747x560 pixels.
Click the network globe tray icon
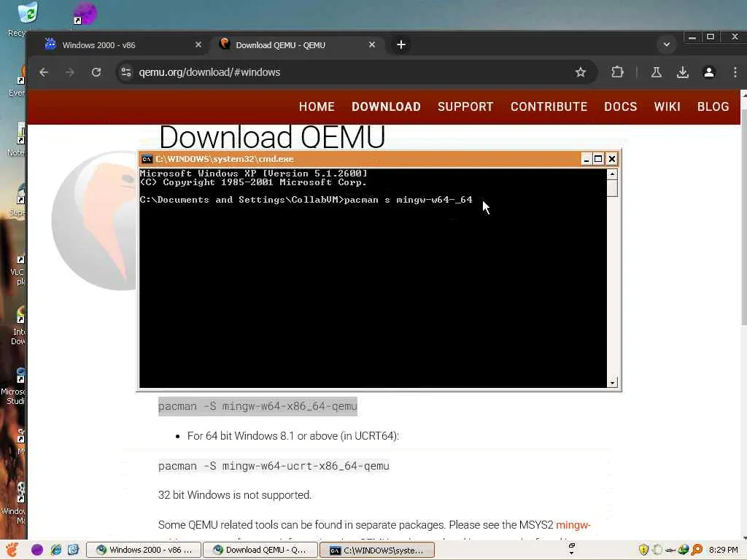[x=684, y=550]
